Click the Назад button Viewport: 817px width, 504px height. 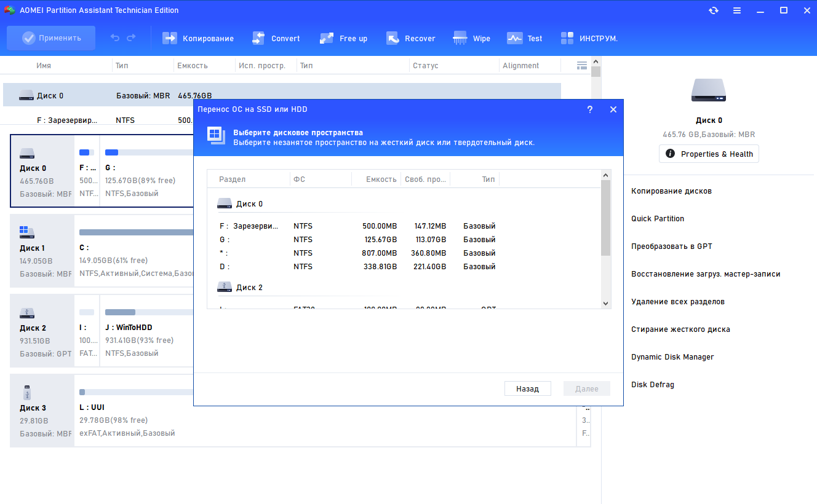[528, 388]
